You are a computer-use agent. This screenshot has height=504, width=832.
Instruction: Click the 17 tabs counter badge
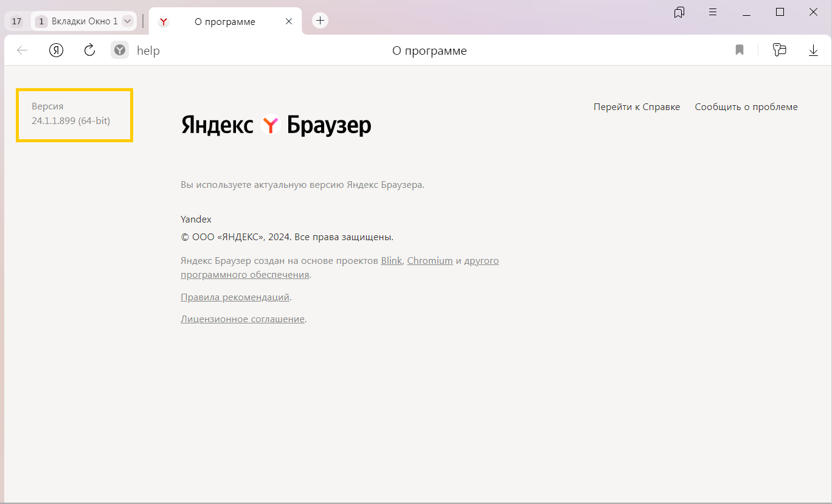(x=16, y=21)
